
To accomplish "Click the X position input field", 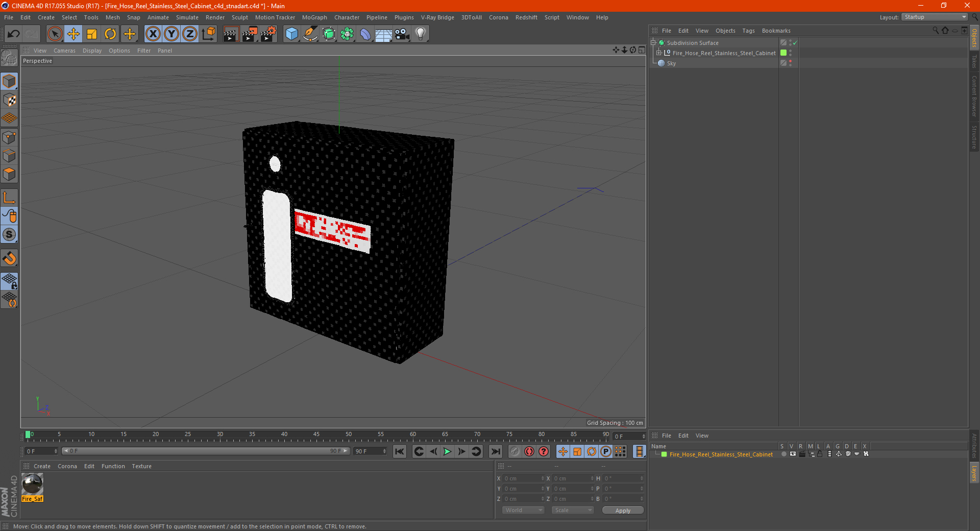I will coord(523,478).
